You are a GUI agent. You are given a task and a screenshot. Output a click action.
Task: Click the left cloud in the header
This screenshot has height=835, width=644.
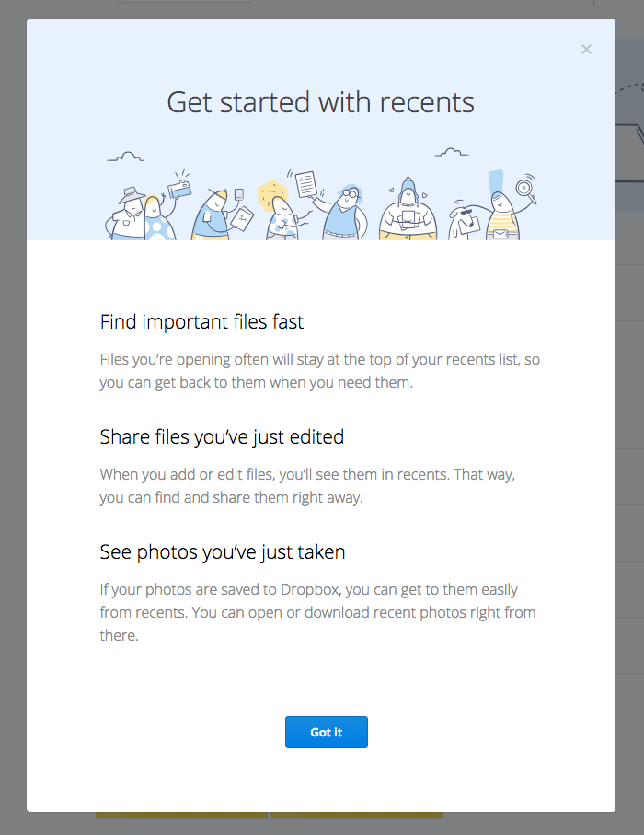click(x=126, y=157)
